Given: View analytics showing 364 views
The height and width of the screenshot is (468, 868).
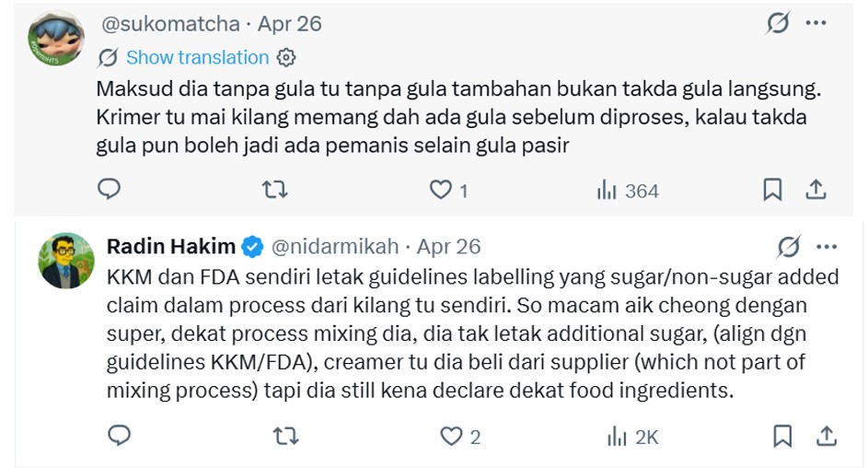Looking at the screenshot, I should (628, 191).
